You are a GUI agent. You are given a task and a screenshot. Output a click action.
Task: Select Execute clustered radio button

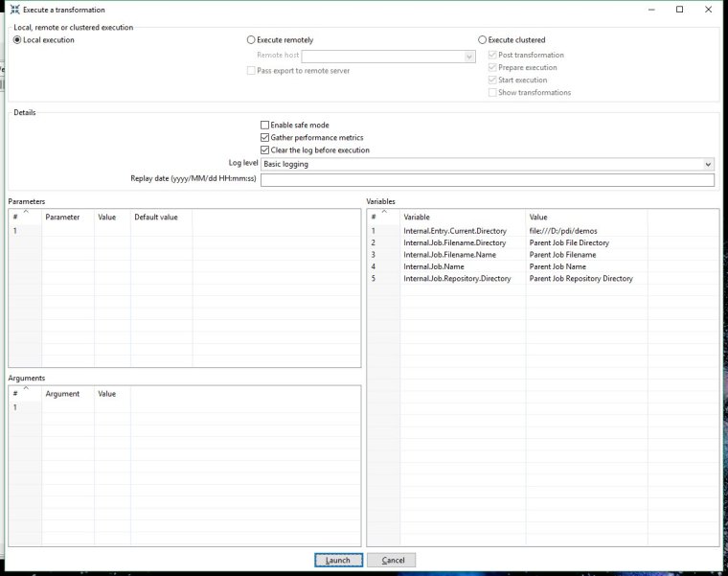pyautogui.click(x=483, y=40)
